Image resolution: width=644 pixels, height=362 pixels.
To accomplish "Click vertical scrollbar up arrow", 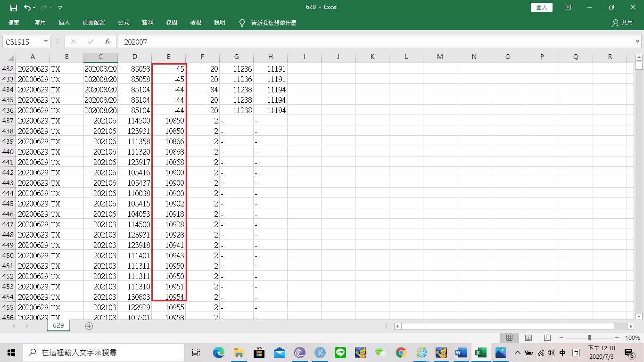I will coord(639,57).
